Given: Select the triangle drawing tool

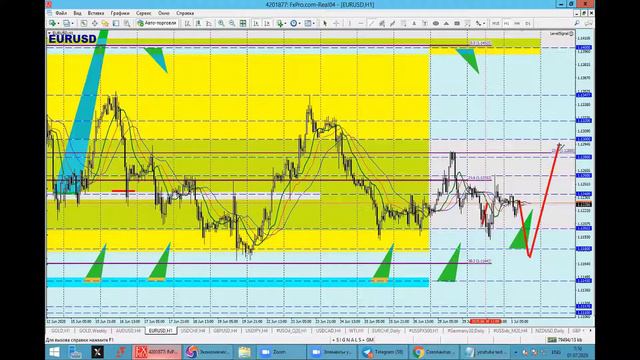Looking at the screenshot, I should pos(446,23).
